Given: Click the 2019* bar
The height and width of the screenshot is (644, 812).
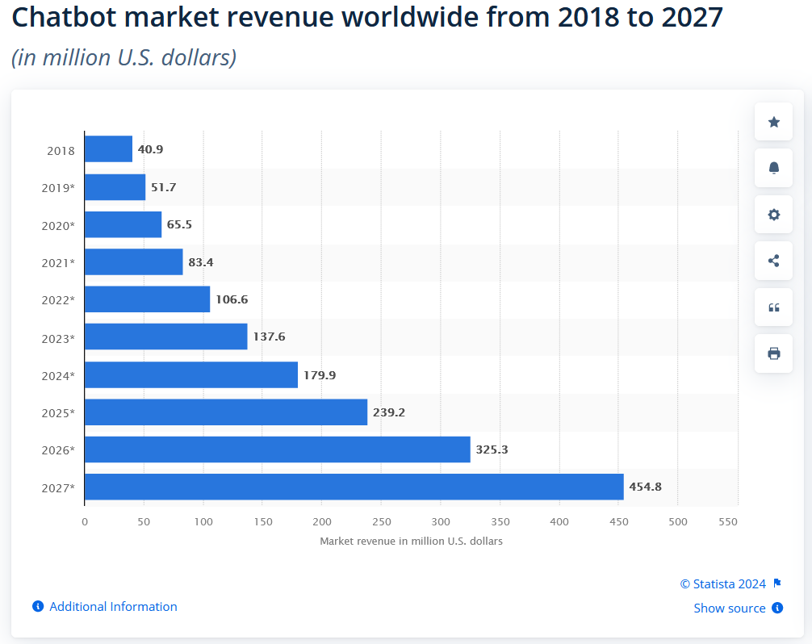Looking at the screenshot, I should coord(115,187).
